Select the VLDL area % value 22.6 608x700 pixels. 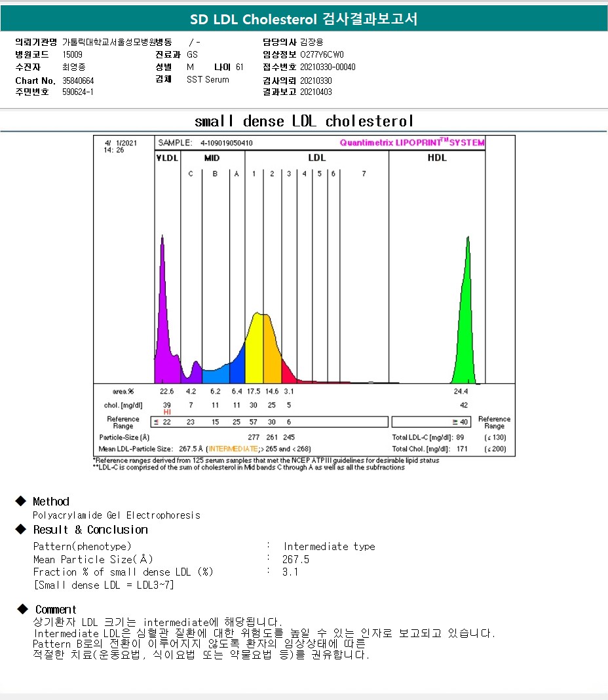166,391
